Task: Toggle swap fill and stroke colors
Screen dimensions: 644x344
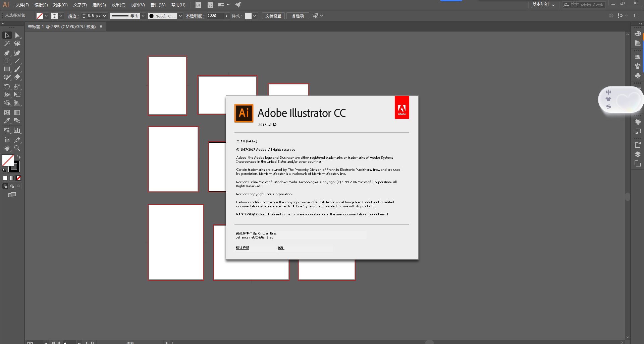Action: 19,156
